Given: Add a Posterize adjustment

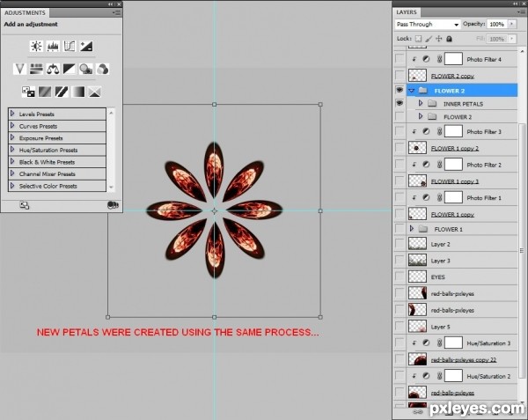Looking at the screenshot, I should pos(45,92).
